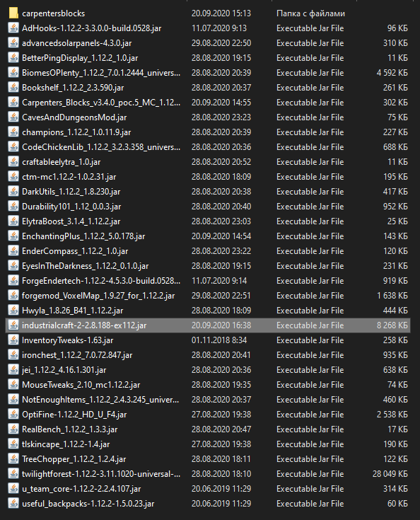Click the jar icon of industrialcraft-2-2.8.188-ex112.jar
The image size is (420, 520).
point(13,325)
